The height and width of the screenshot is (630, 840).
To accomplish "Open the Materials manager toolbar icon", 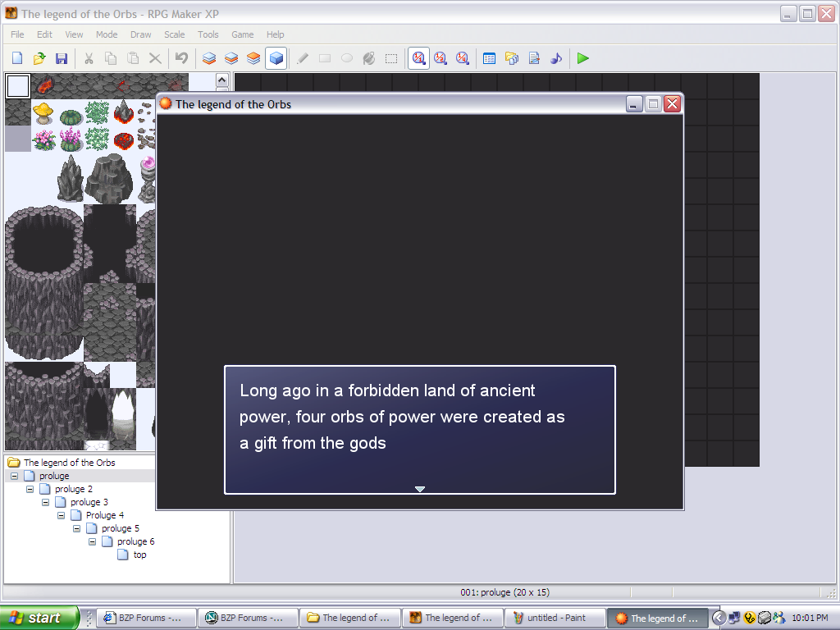I will [512, 58].
